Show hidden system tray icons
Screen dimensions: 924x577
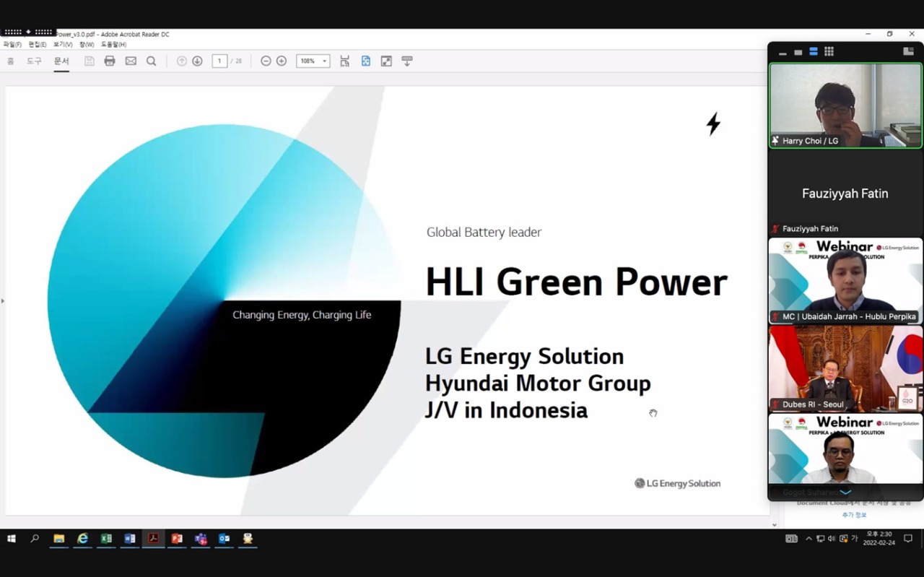pos(808,539)
